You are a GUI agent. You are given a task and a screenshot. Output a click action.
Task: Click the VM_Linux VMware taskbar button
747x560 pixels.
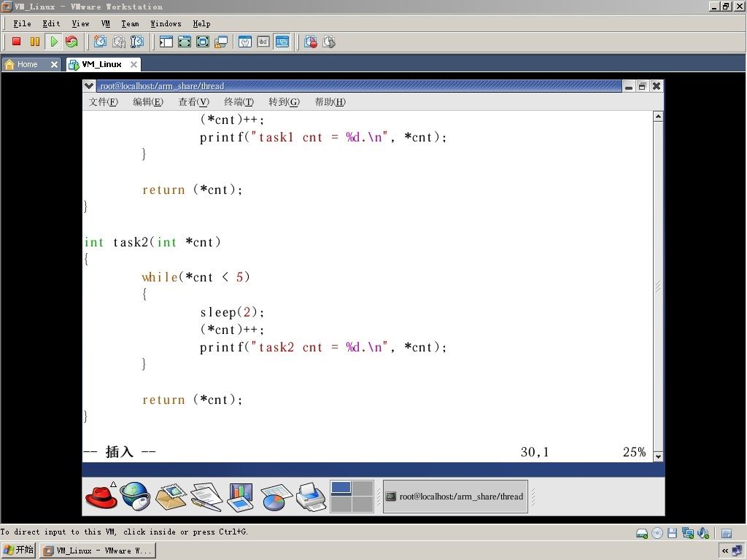[97, 551]
